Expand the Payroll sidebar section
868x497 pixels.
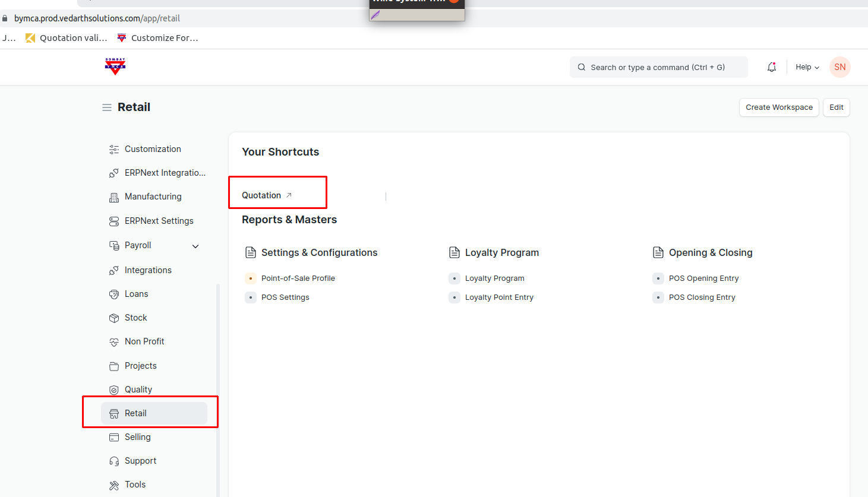coord(195,246)
